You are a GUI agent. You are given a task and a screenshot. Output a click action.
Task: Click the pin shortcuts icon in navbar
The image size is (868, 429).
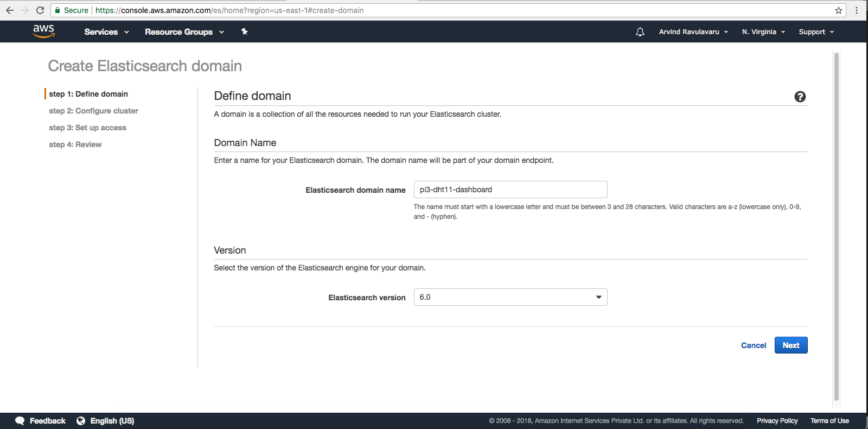[244, 31]
